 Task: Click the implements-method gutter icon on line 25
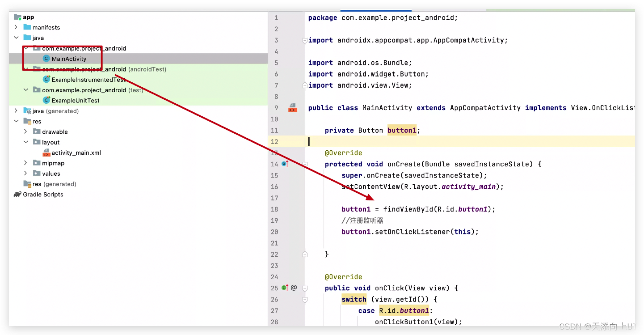click(x=285, y=288)
